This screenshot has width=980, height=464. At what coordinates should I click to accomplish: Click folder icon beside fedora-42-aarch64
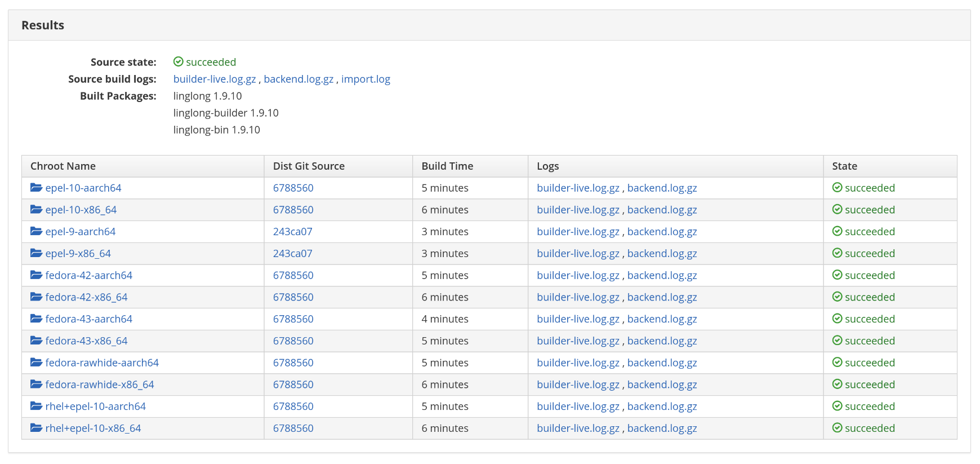(x=37, y=275)
